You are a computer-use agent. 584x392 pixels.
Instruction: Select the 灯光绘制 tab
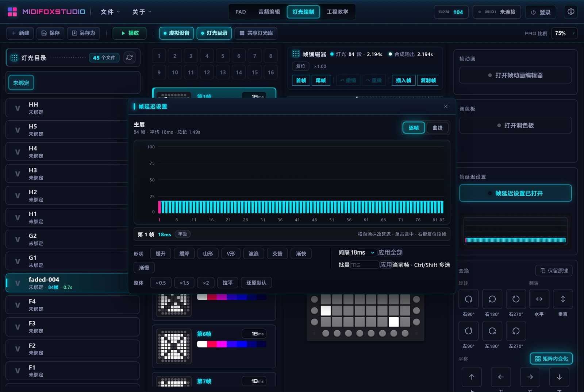(303, 12)
